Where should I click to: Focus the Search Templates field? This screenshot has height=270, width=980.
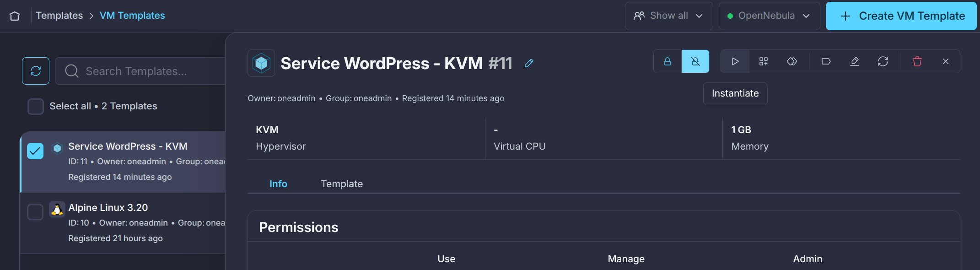[140, 71]
